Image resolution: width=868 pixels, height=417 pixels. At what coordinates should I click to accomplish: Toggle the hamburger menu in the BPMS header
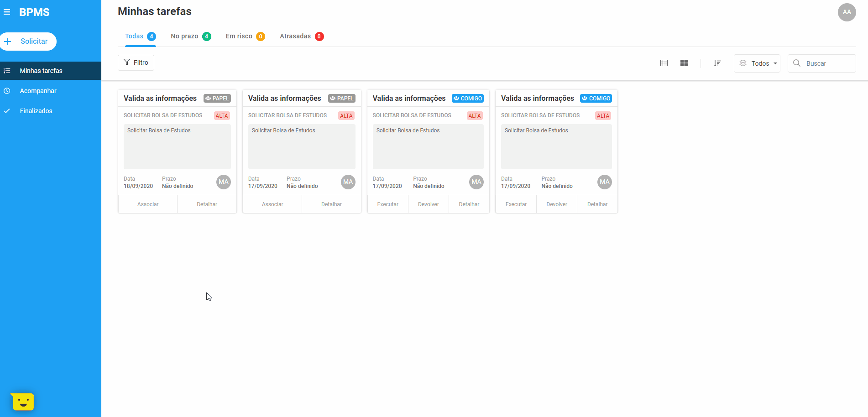[x=7, y=12]
